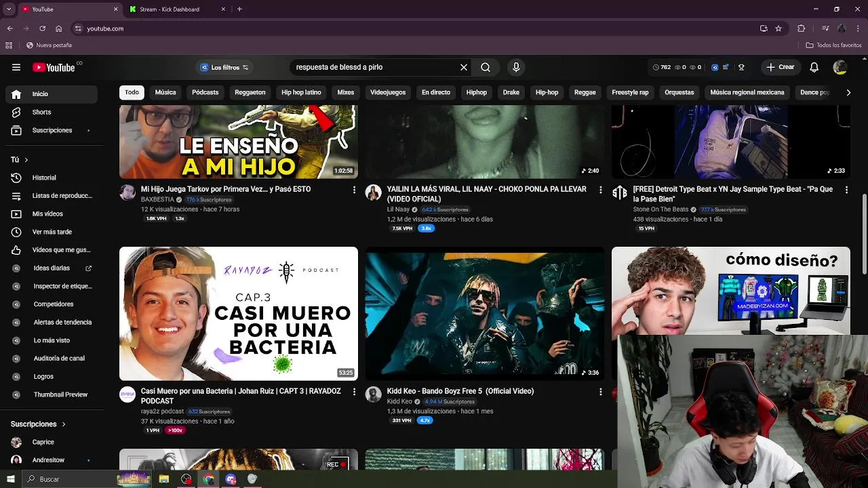Open options menu for Detroit Type Beat video
Screen dimensions: 868x488
click(846, 190)
